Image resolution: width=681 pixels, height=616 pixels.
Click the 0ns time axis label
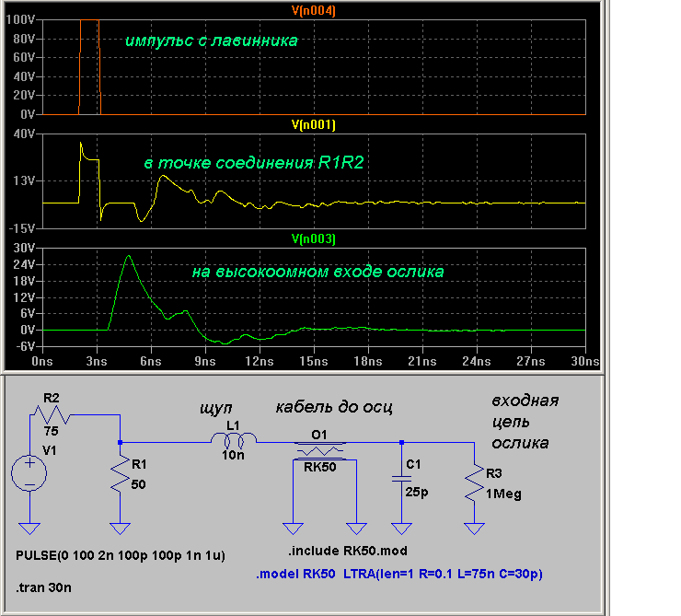[x=42, y=362]
